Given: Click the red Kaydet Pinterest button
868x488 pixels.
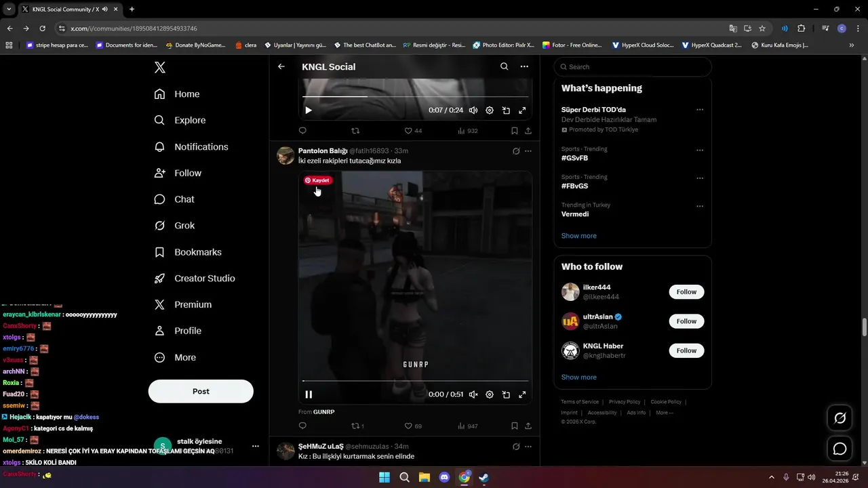Looking at the screenshot, I should pyautogui.click(x=318, y=180).
